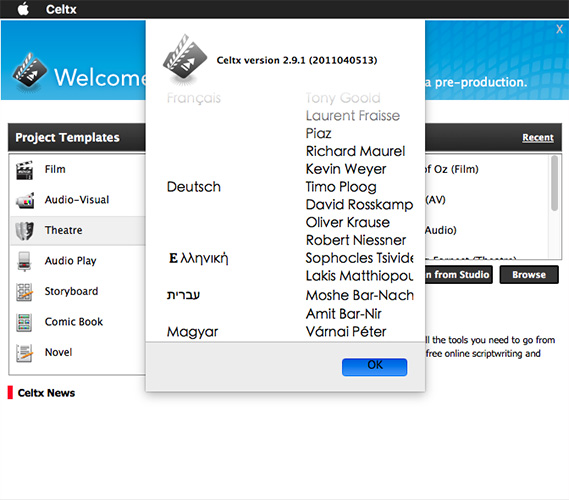This screenshot has height=500, width=569.
Task: Click the Film clapperboard icon
Action: 24,170
